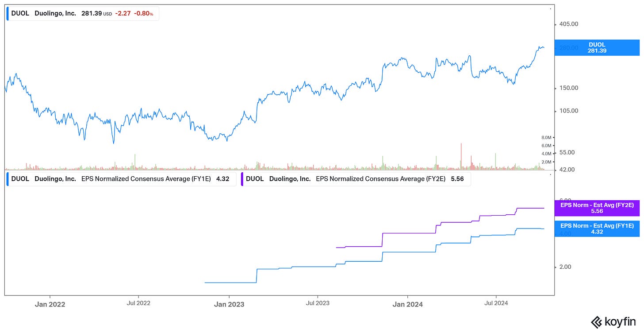Viewport: 644px width, 333px height.
Task: Click the 4.32 value in FY1E legend
Action: click(222, 179)
